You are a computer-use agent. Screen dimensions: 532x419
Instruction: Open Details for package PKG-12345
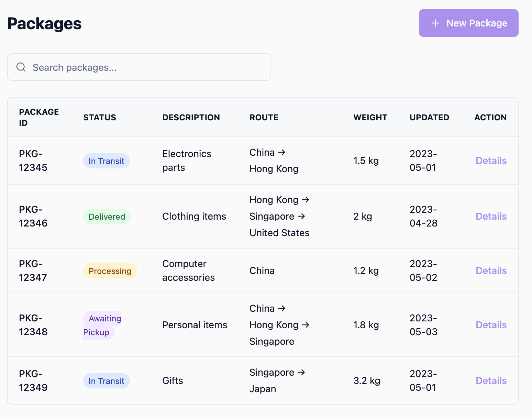click(491, 161)
